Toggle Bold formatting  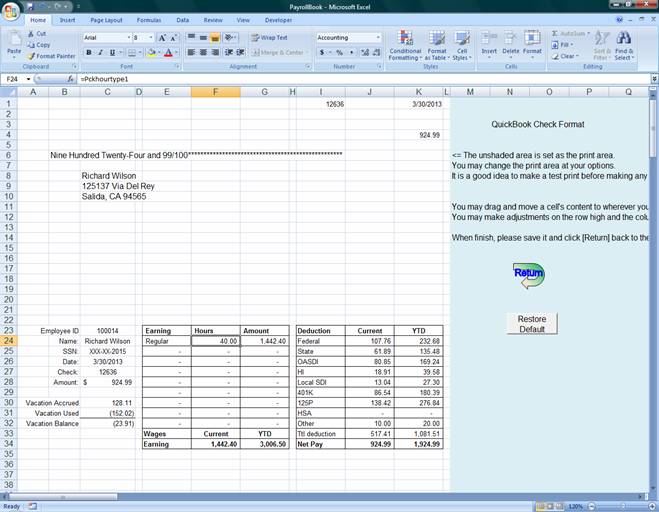point(86,53)
